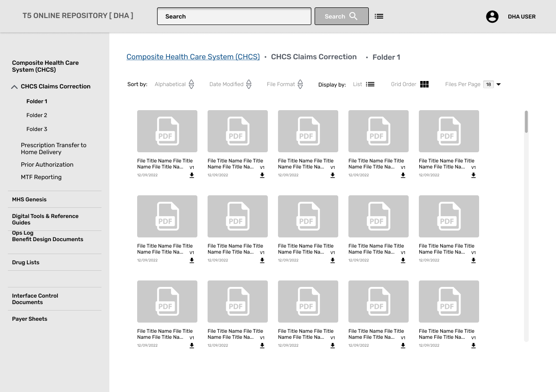Open Payer Sheets in sidebar

click(x=30, y=319)
